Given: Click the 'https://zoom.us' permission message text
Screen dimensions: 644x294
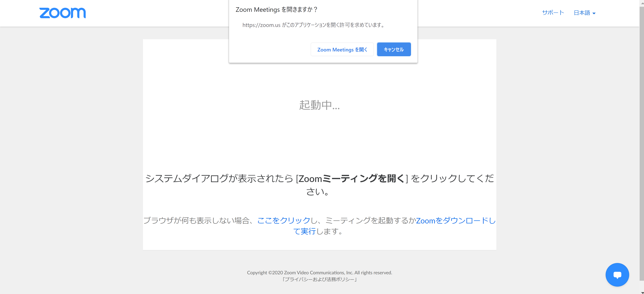Looking at the screenshot, I should [x=314, y=25].
